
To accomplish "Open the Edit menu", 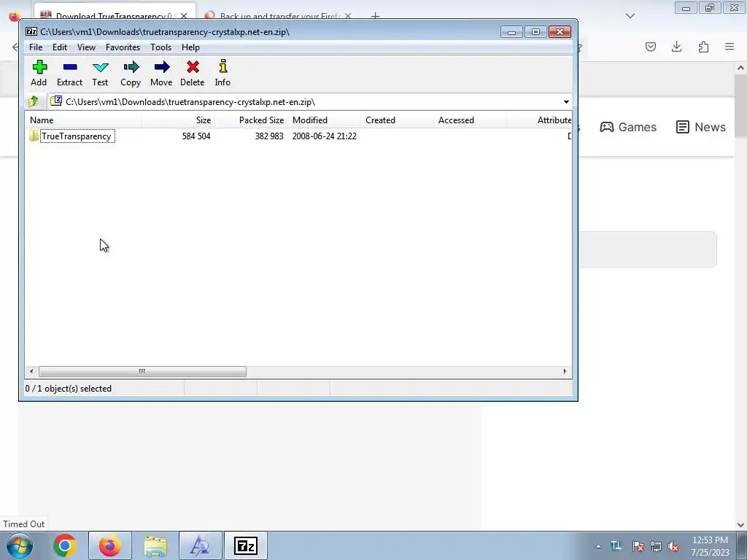I will point(60,47).
